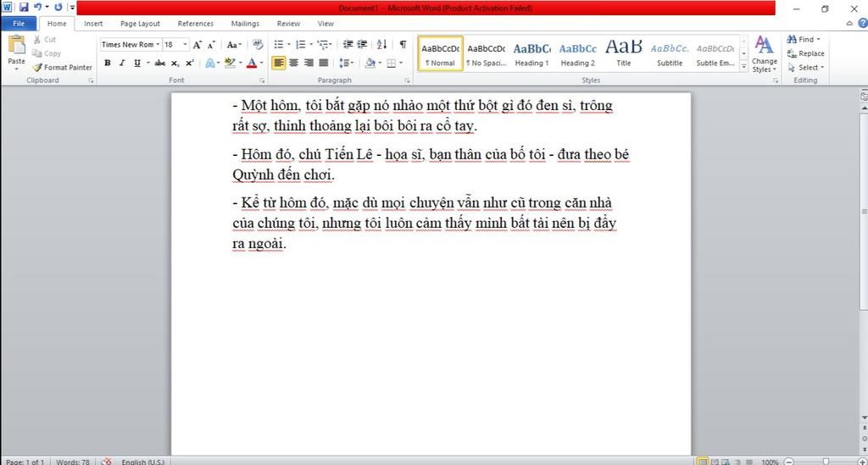Apply the Title style
The height and width of the screenshot is (465, 868).
click(x=624, y=54)
